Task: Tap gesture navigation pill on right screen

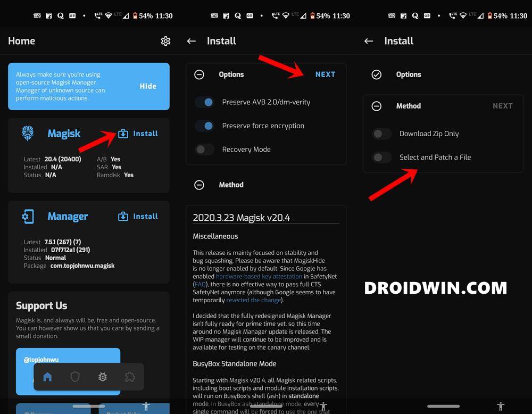Action: coord(444,406)
